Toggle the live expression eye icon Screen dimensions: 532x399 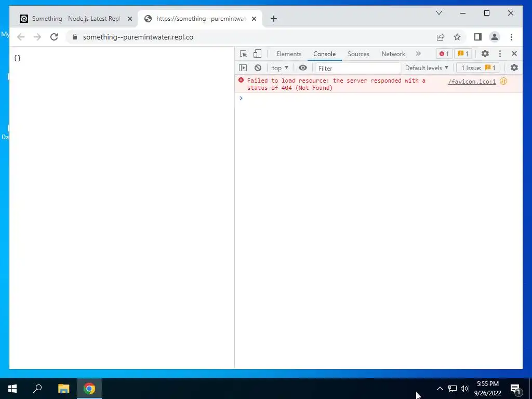click(303, 68)
